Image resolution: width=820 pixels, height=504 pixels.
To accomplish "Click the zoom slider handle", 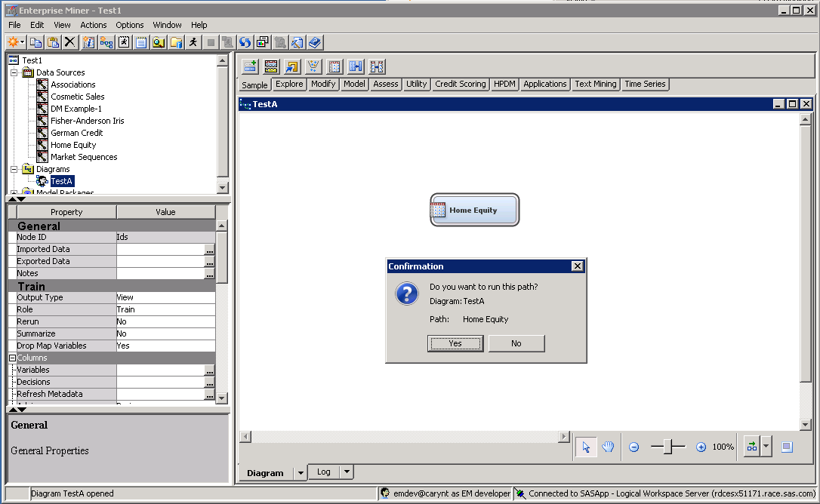I will [667, 447].
